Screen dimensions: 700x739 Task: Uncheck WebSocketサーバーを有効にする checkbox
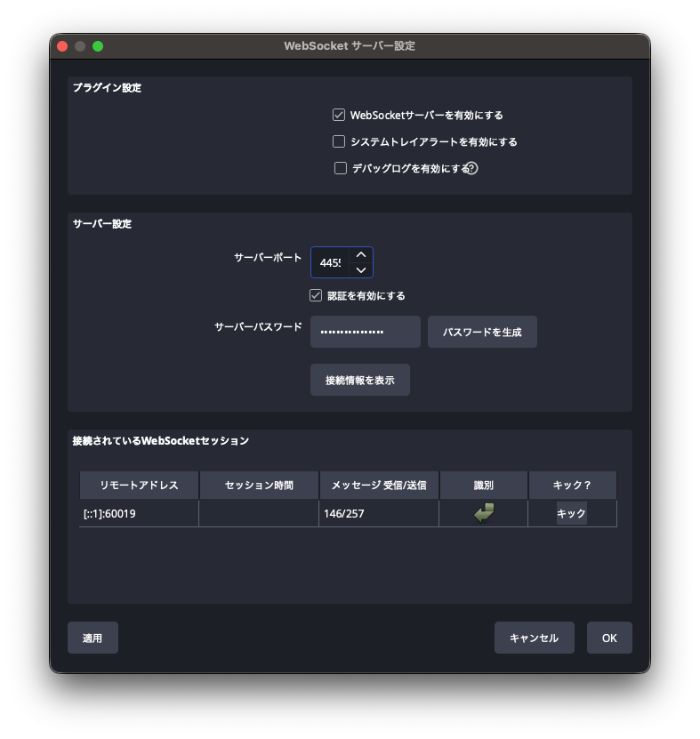339,115
